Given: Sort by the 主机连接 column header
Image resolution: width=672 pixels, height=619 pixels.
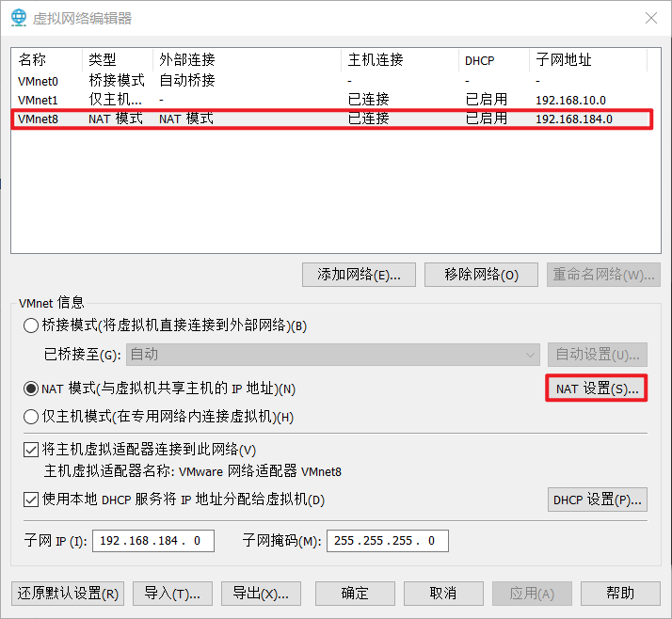Looking at the screenshot, I should (x=400, y=59).
